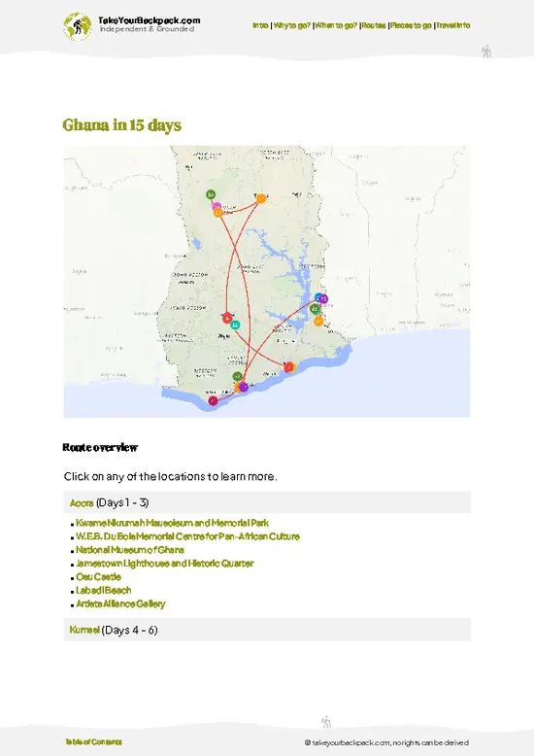Open the National Museum of Ghana link

click(x=130, y=550)
